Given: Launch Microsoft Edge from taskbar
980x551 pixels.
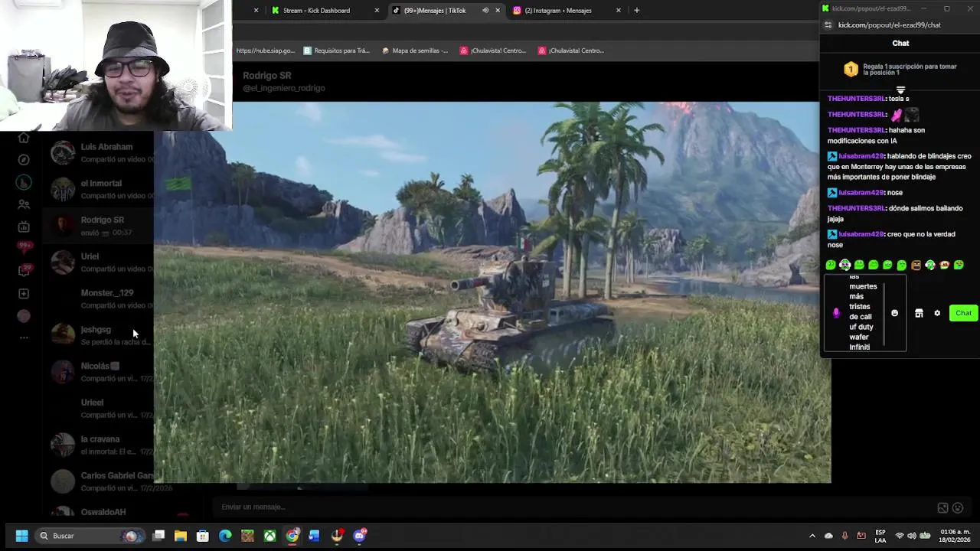Looking at the screenshot, I should pyautogui.click(x=225, y=536).
